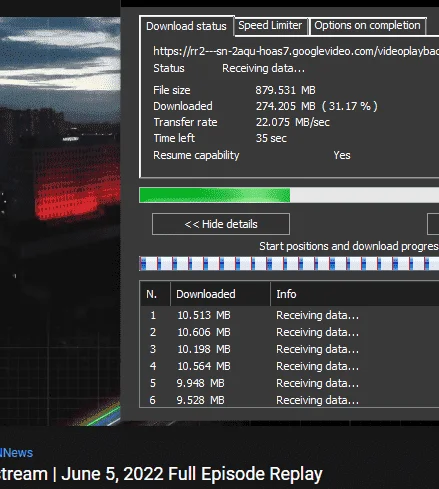Image resolution: width=439 pixels, height=489 pixels.
Task: Click the 'June 5, 2022 Full Episode Replay' video title
Action: click(x=192, y=474)
